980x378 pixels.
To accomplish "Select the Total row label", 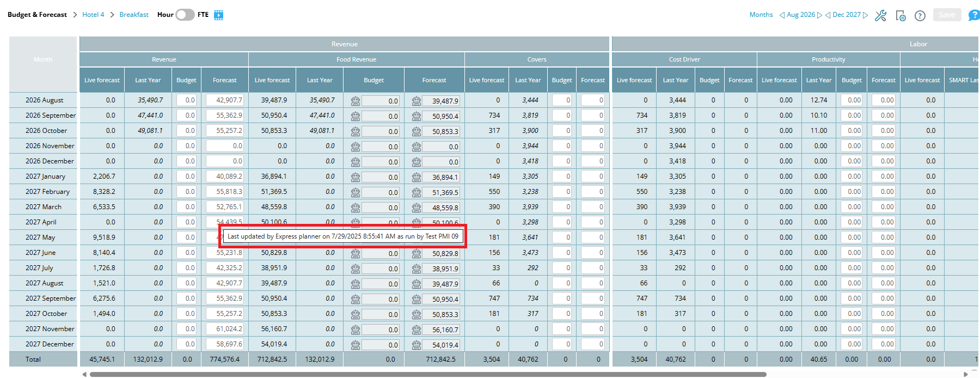I will [x=33, y=359].
